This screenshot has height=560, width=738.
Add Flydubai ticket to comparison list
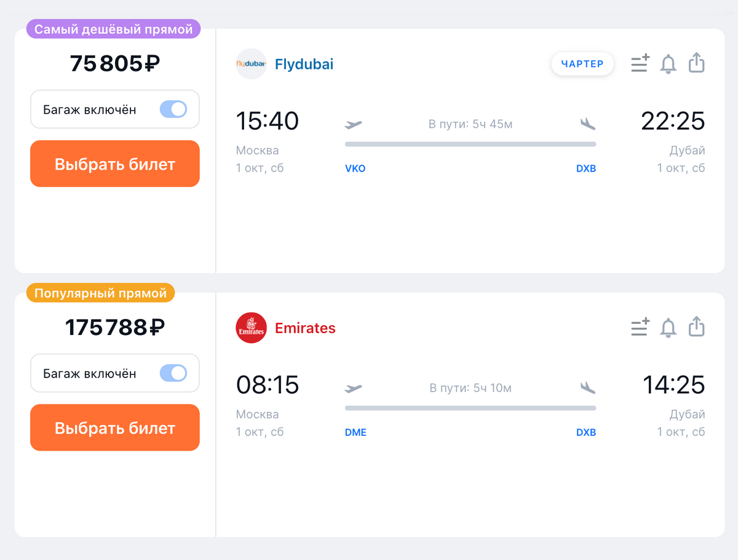[640, 63]
